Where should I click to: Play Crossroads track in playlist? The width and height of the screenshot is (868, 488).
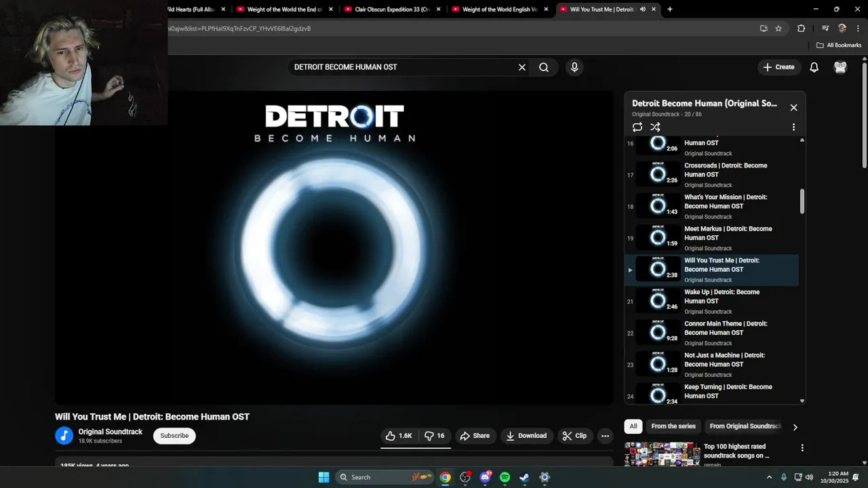(711, 175)
